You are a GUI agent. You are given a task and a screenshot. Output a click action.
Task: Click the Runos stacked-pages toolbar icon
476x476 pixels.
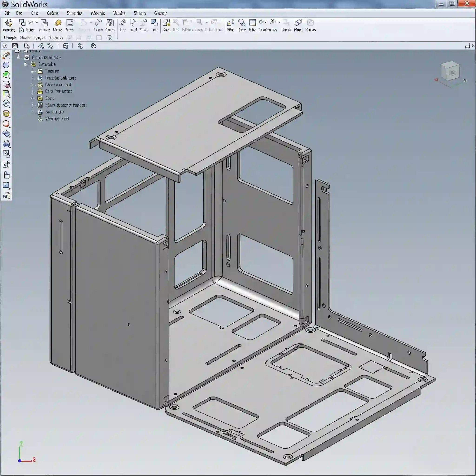pyautogui.click(x=311, y=23)
